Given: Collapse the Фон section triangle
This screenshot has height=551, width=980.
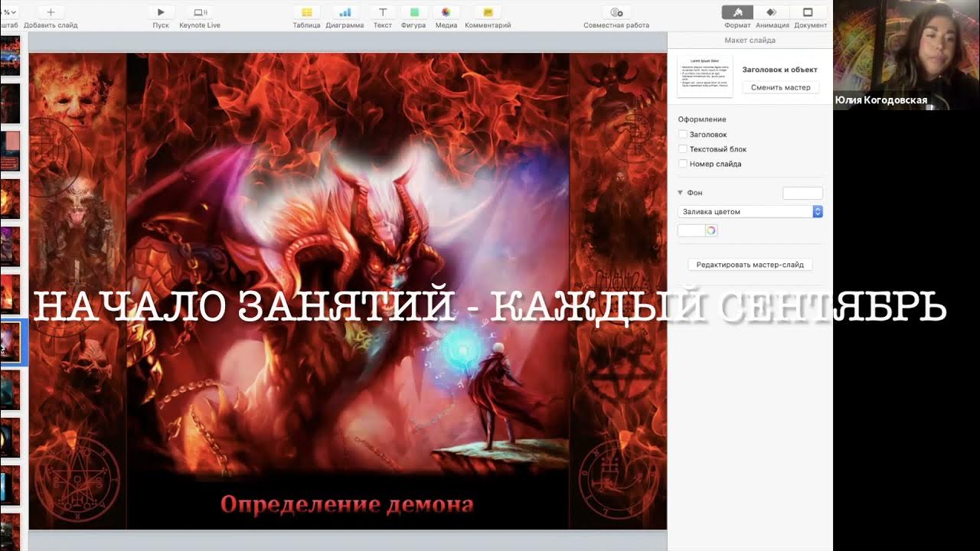Looking at the screenshot, I should (x=681, y=193).
